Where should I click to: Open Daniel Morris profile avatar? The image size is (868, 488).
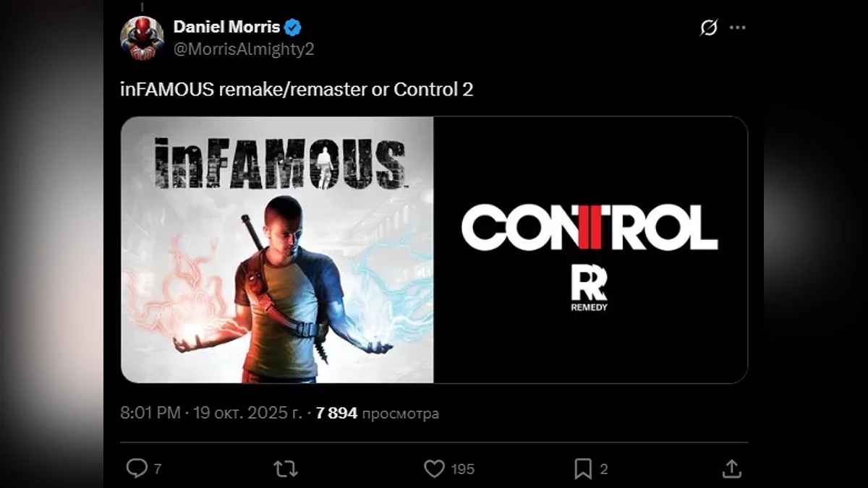[x=142, y=38]
